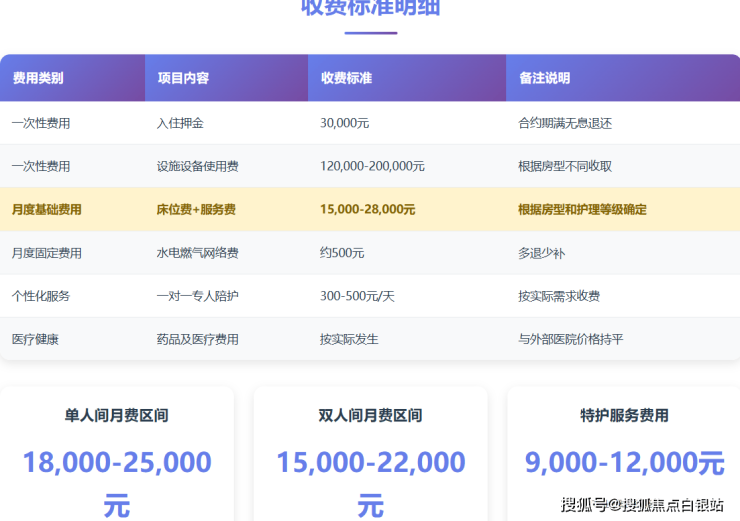Click the 合约期满无息退还 remark
Screen dimensions: 740x521
click(x=564, y=124)
